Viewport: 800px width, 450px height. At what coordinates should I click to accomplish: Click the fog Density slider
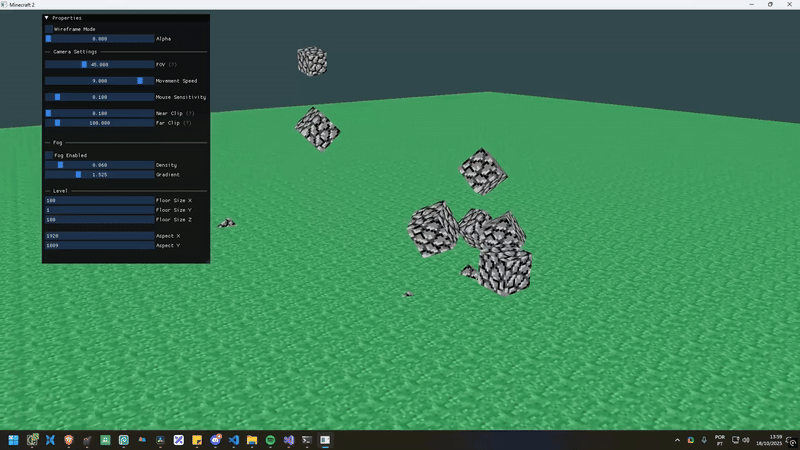click(99, 165)
